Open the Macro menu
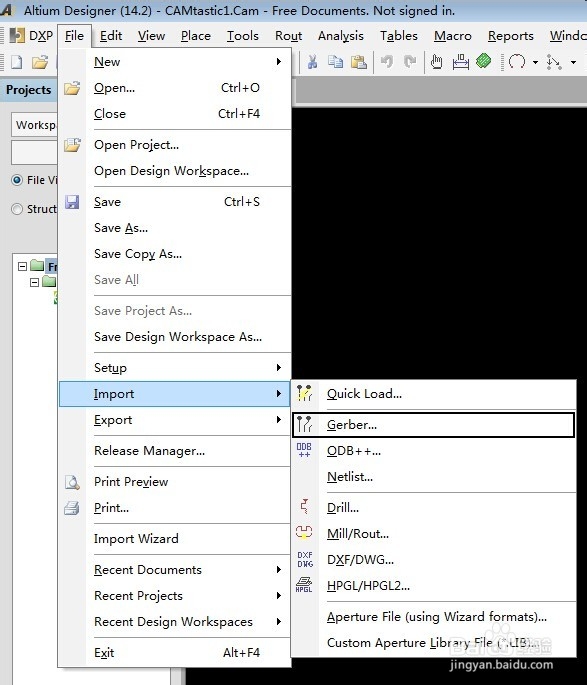 (x=452, y=36)
